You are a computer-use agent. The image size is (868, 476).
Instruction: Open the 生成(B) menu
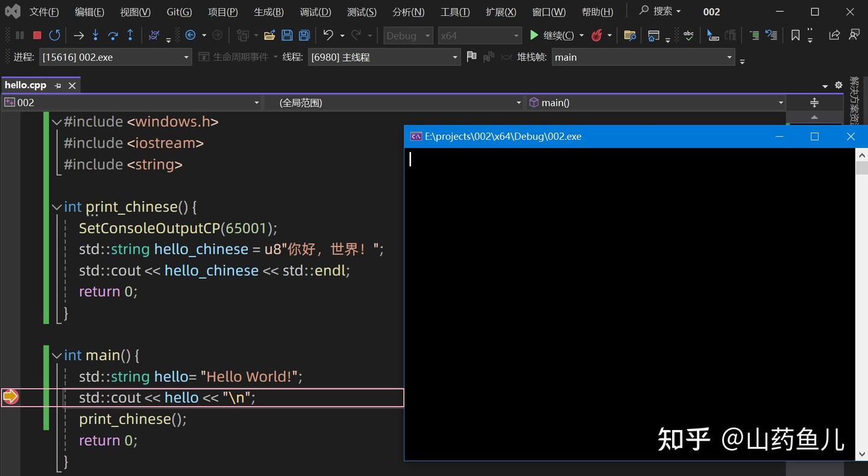point(268,12)
